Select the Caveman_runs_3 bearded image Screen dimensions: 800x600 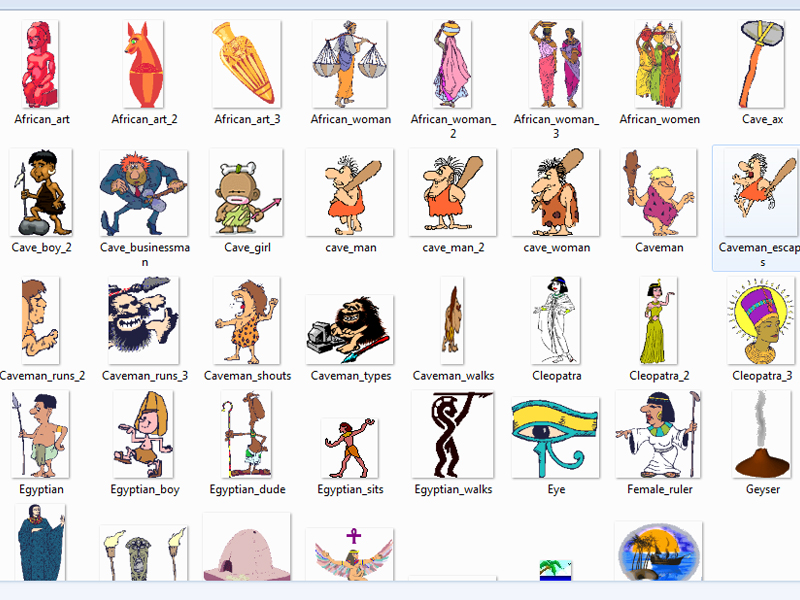click(144, 320)
